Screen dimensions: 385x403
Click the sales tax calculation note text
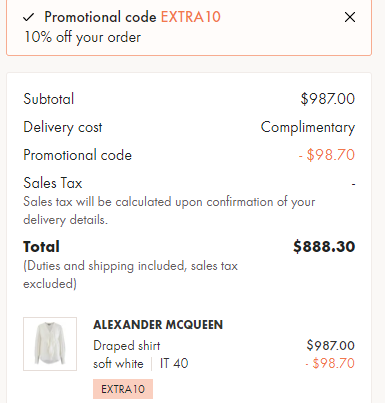169,211
